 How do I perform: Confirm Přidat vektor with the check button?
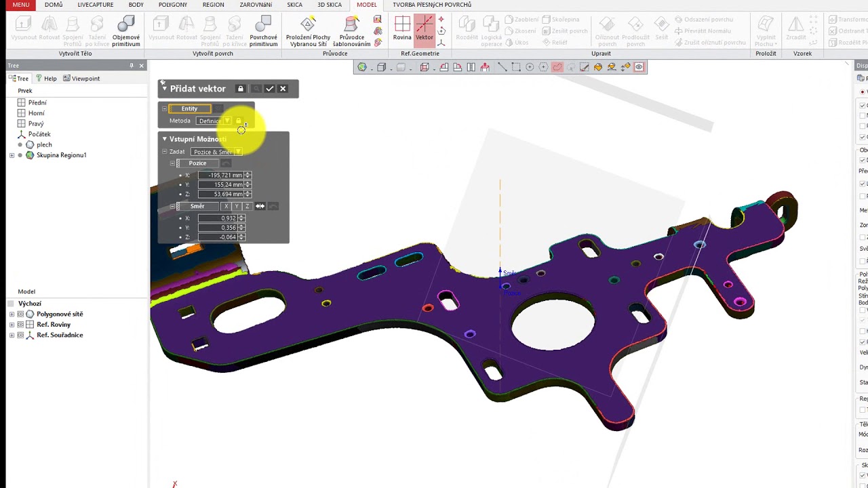(x=269, y=88)
